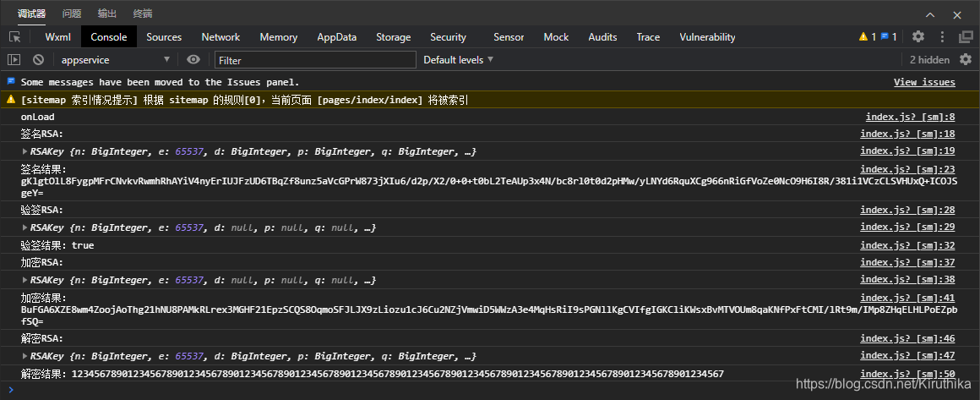Open the Default levels dropdown
The height and width of the screenshot is (400, 980).
(x=458, y=59)
